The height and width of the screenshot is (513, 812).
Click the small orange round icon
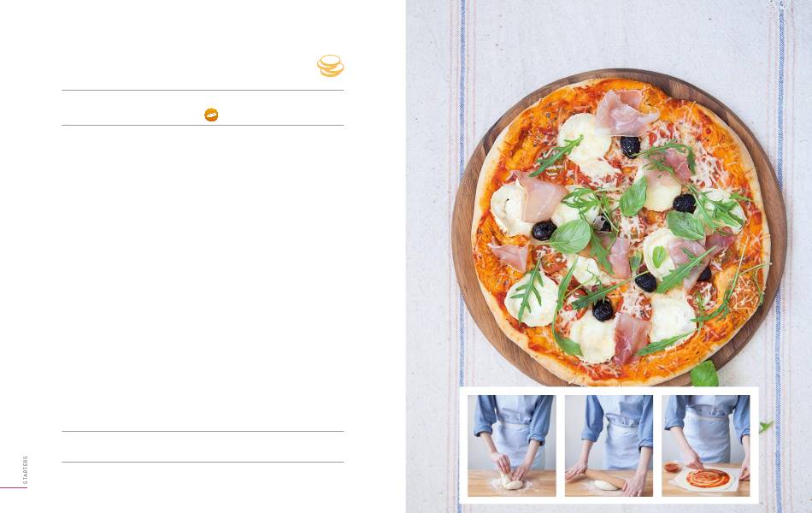[x=211, y=115]
